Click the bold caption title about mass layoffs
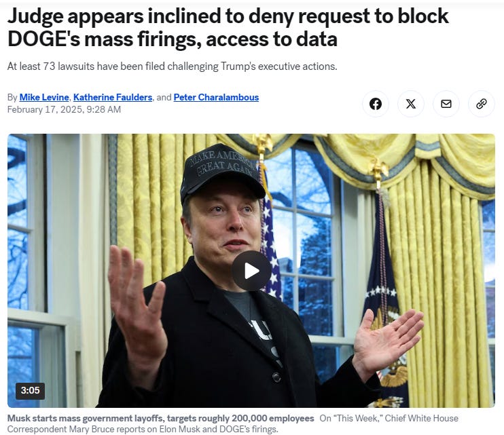This screenshot has height=435, width=504. pyautogui.click(x=161, y=418)
